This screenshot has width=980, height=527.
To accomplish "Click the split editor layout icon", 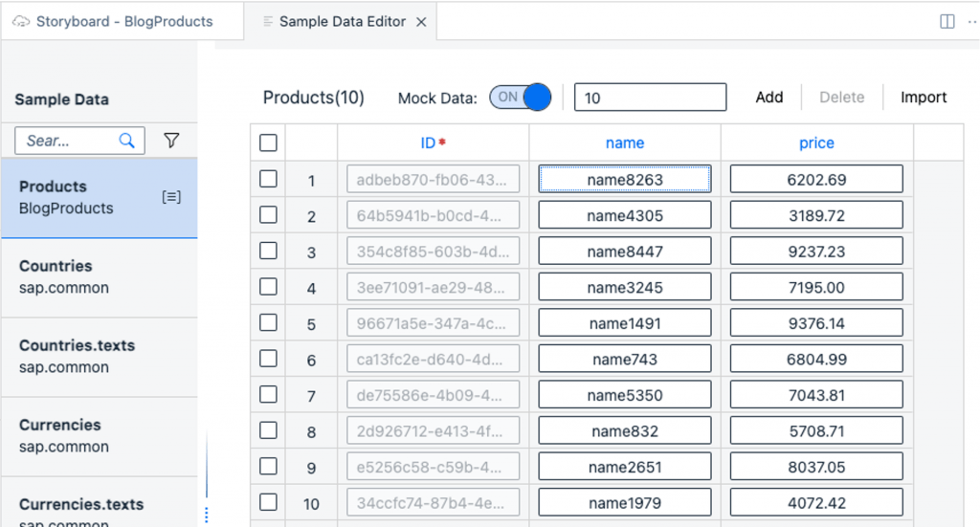I will pyautogui.click(x=947, y=22).
